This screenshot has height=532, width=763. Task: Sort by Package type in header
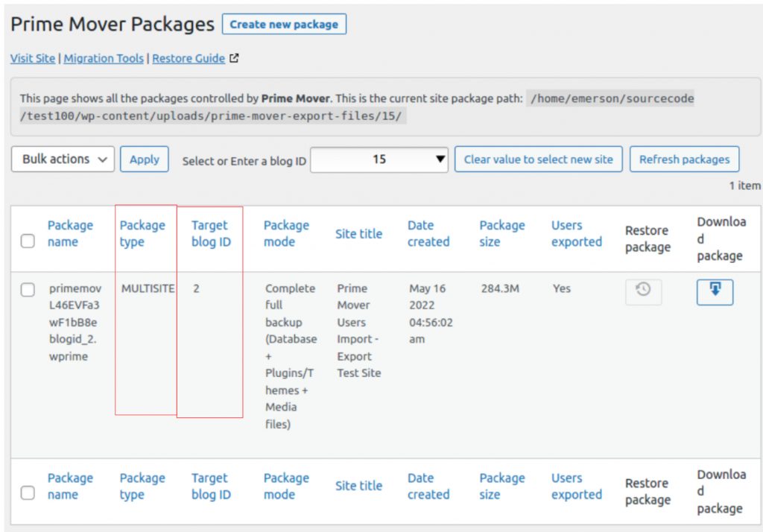(x=142, y=234)
